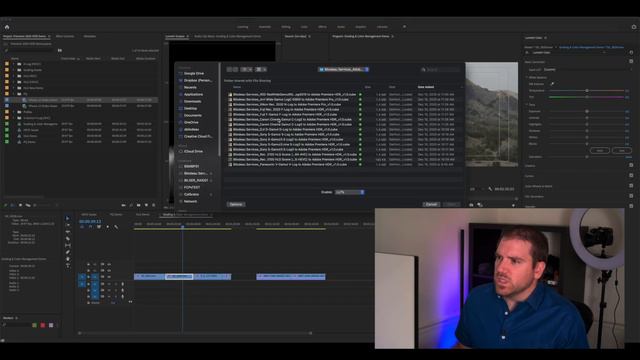Sort files by the Date Added column
Image resolution: width=640 pixels, height=360 pixels.
pyautogui.click(x=426, y=87)
